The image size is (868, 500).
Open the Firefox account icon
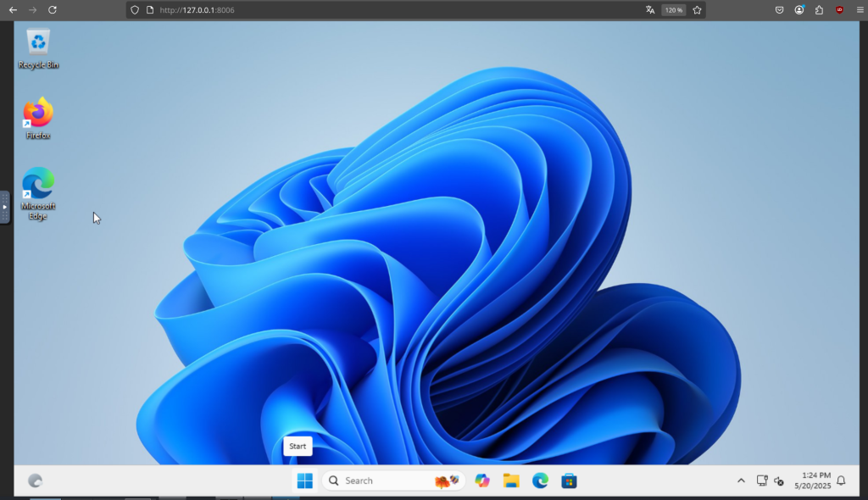799,10
